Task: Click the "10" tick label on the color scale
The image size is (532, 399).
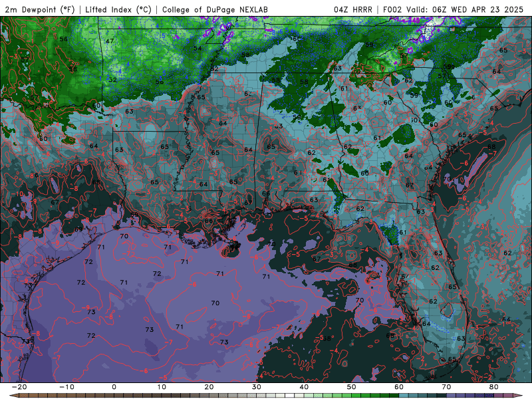Action: coord(162,387)
